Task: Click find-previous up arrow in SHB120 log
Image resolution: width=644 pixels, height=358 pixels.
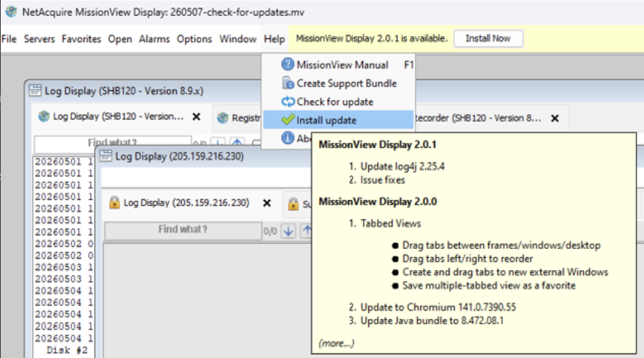Action: [237, 143]
